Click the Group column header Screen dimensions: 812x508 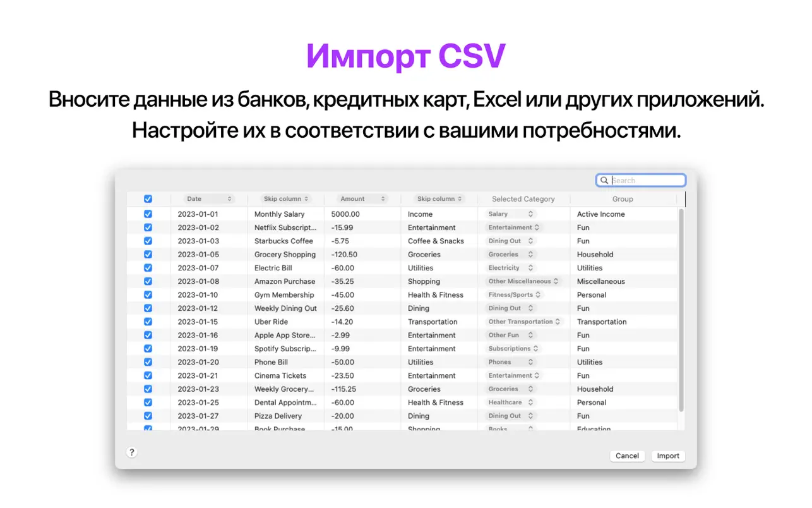coord(623,199)
